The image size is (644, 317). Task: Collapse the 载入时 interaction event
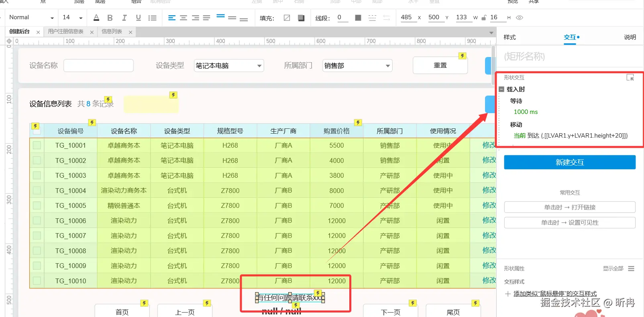point(501,89)
